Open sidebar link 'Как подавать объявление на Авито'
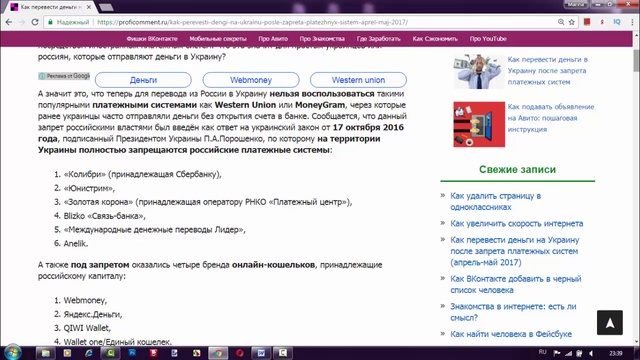This screenshot has width=640, height=360. [x=551, y=118]
